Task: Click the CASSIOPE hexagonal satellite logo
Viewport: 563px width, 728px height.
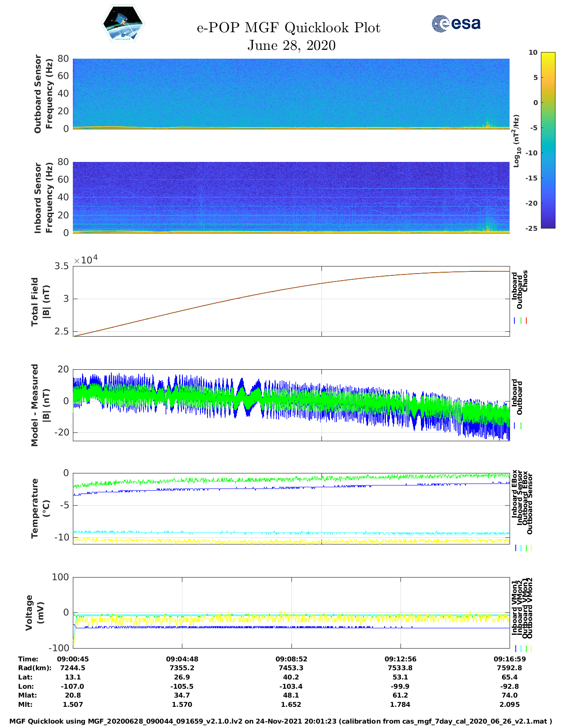Action: (x=123, y=24)
